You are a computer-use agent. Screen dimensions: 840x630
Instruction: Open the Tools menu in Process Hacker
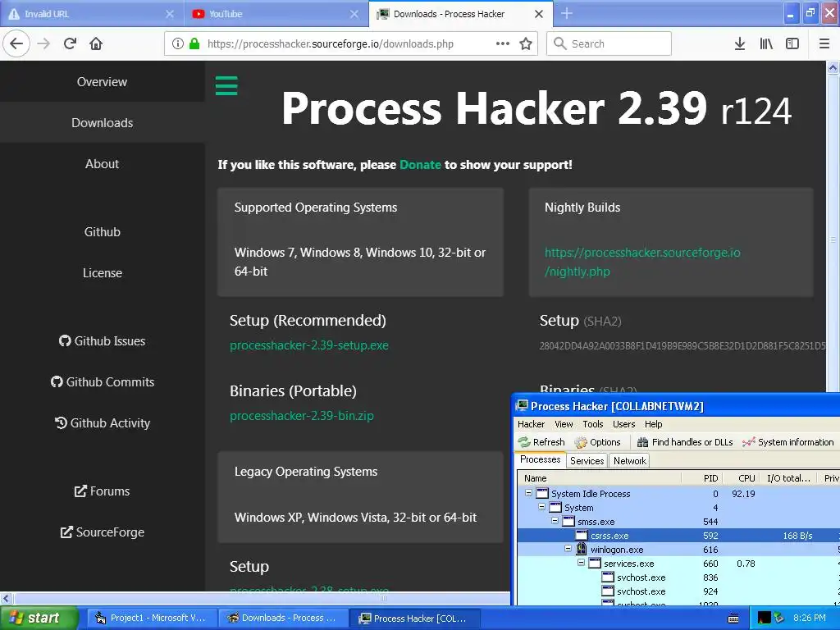tap(593, 424)
